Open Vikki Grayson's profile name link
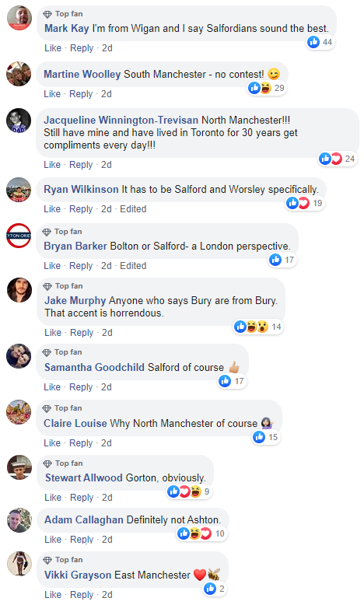364x605 pixels. pos(78,575)
